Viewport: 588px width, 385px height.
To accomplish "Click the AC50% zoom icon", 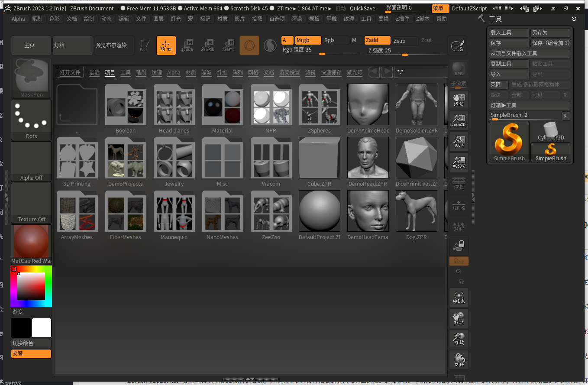I will pyautogui.click(x=459, y=162).
